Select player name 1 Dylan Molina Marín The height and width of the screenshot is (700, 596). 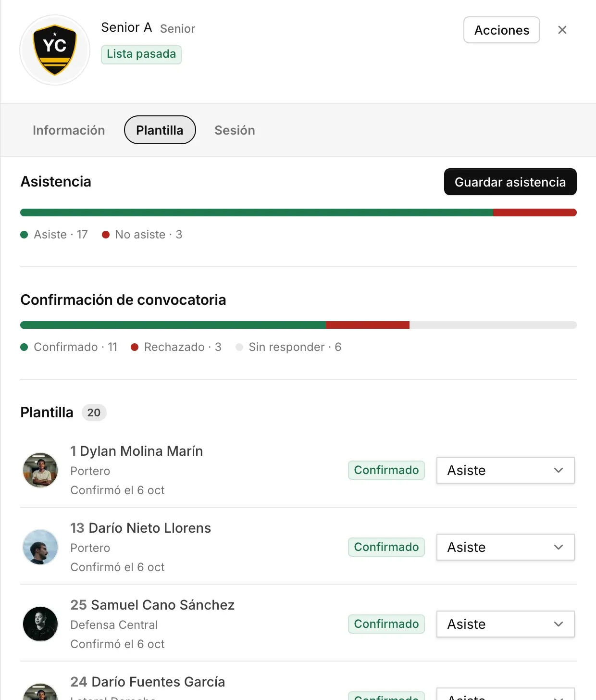[x=137, y=451]
